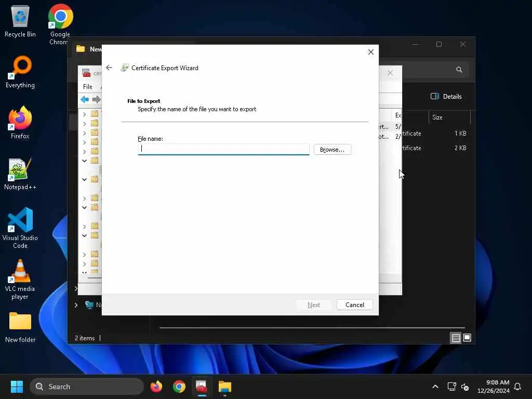
Task: Click the File Explorer horizontal scrollbar
Action: pyautogui.click(x=312, y=328)
